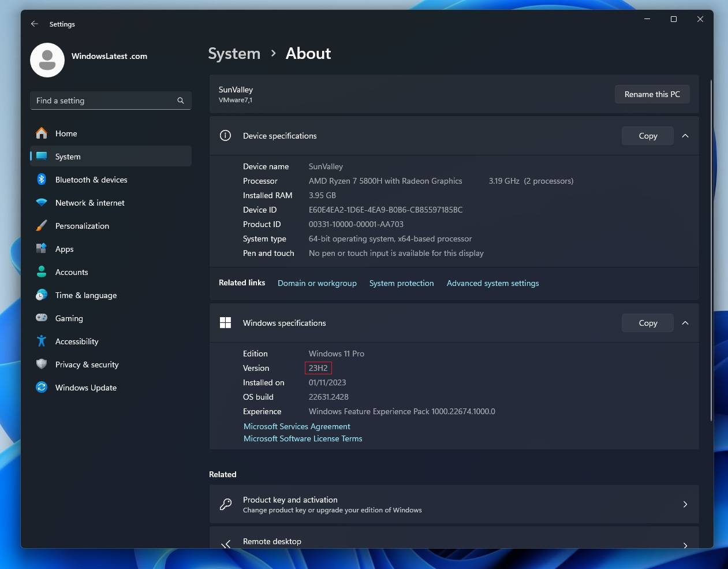The width and height of the screenshot is (728, 569).
Task: Click the WindowsLatest .com profile avatar
Action: pos(47,59)
